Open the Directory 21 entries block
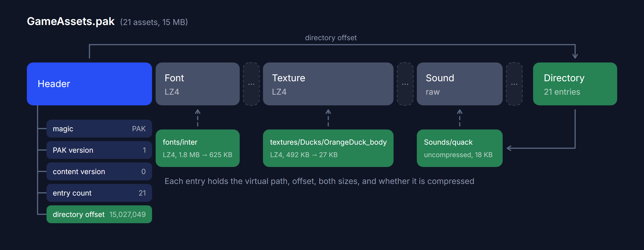This screenshot has height=250, width=644. (575, 84)
